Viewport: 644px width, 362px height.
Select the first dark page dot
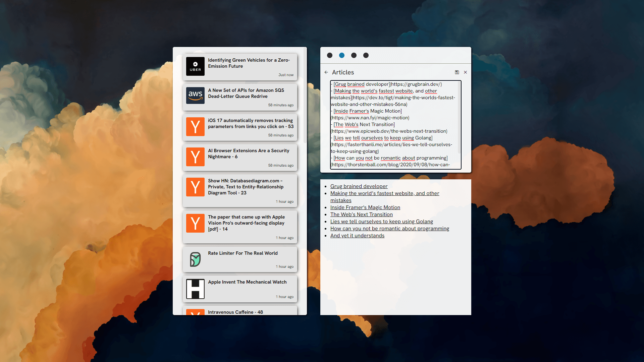click(x=330, y=55)
